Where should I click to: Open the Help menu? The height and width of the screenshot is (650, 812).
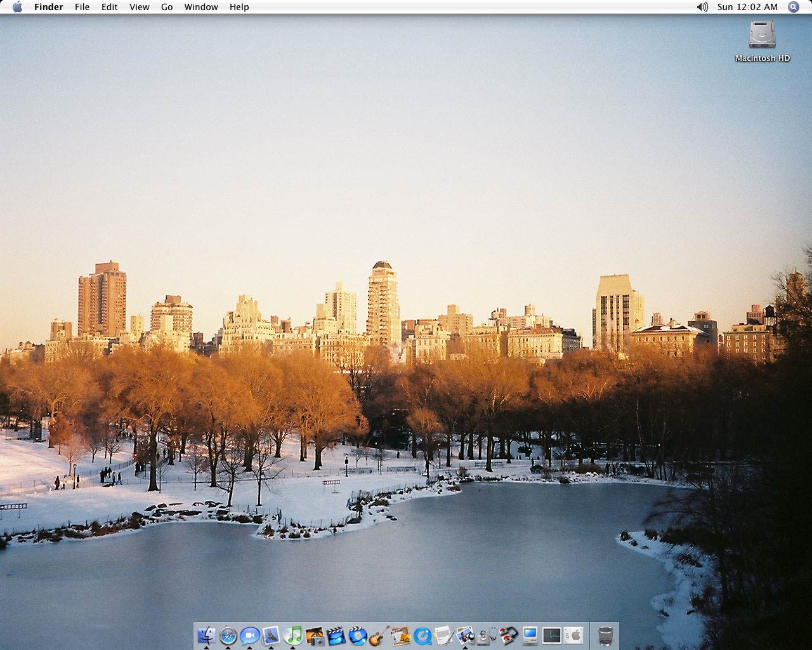(x=239, y=7)
